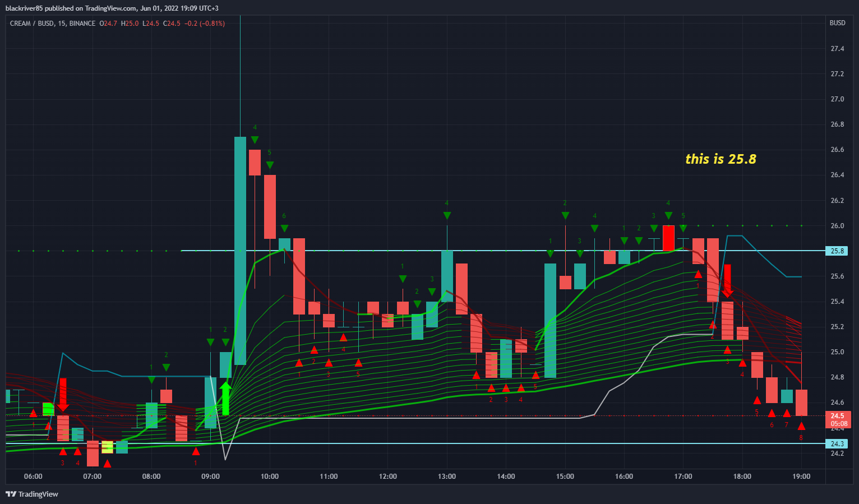This screenshot has width=859, height=504.
Task: Click the 18:00 time axis label
Action: click(x=742, y=477)
